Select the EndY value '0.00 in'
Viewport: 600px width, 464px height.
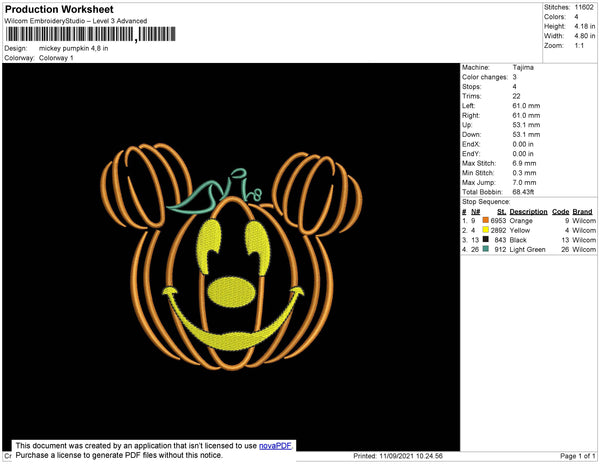[x=523, y=154]
